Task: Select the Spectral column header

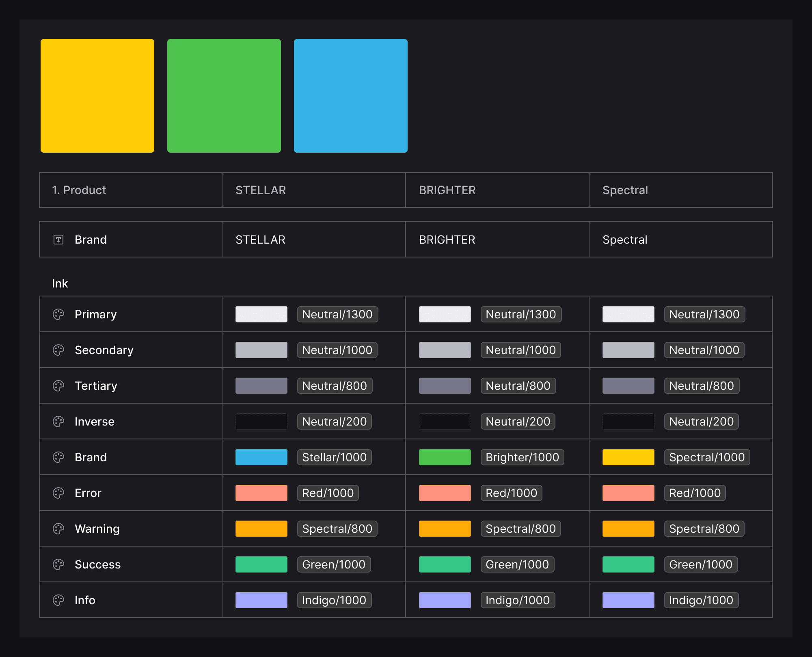Action: coord(625,190)
